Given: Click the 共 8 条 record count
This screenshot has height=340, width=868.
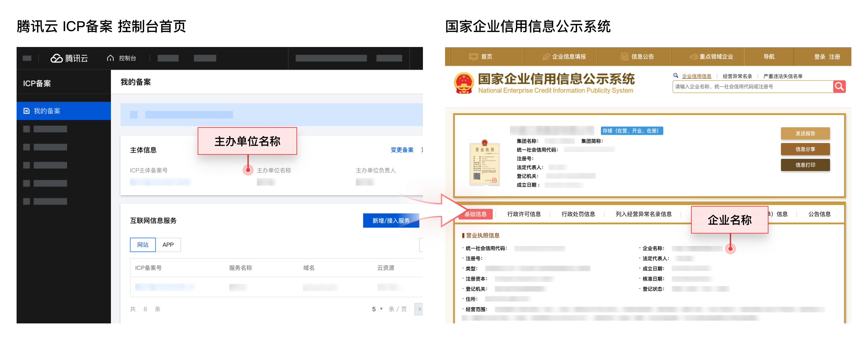Looking at the screenshot, I should click(x=145, y=309).
